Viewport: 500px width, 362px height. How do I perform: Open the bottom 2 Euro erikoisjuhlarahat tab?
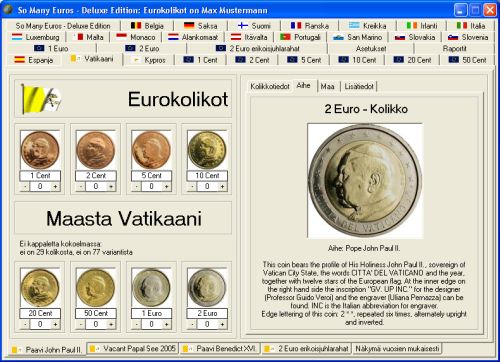tap(307, 349)
